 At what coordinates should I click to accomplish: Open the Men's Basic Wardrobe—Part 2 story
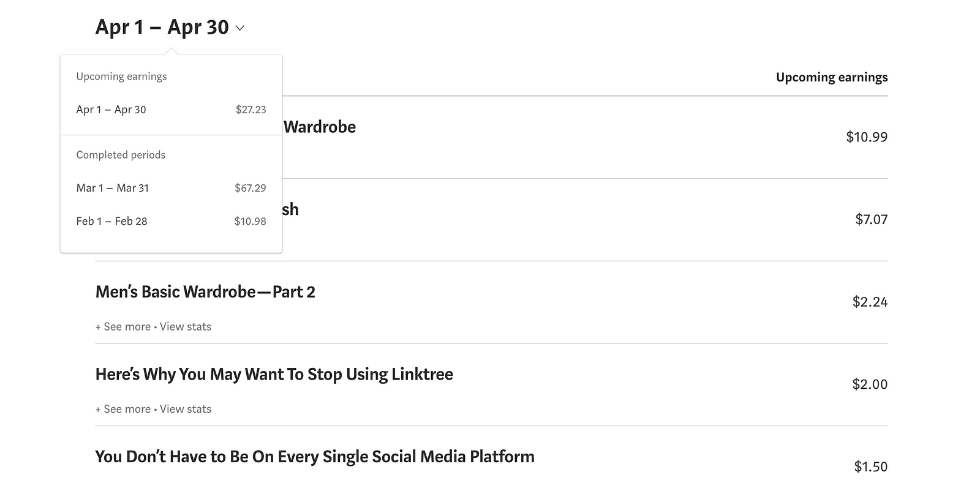[205, 292]
